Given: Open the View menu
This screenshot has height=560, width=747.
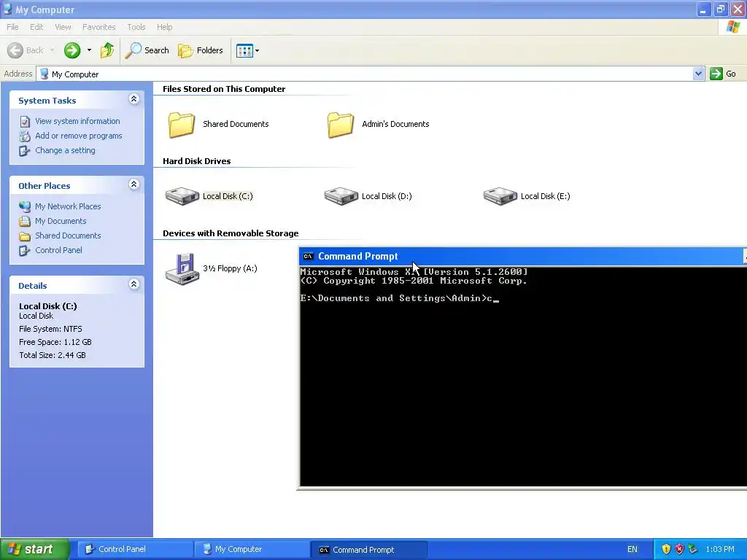Looking at the screenshot, I should 63,27.
